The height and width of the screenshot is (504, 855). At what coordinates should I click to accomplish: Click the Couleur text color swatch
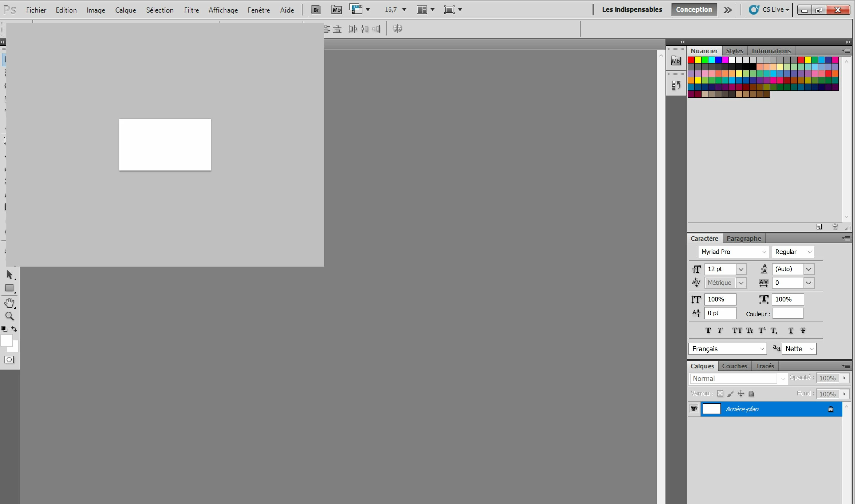point(788,313)
